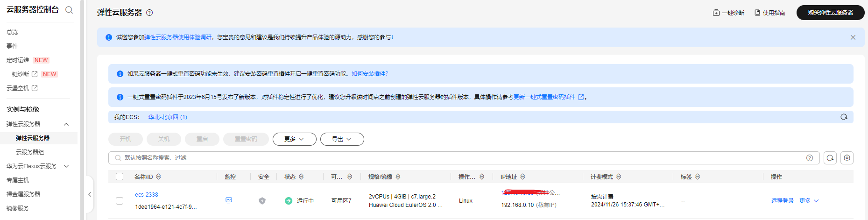Sort by 计费模式 column

619,177
